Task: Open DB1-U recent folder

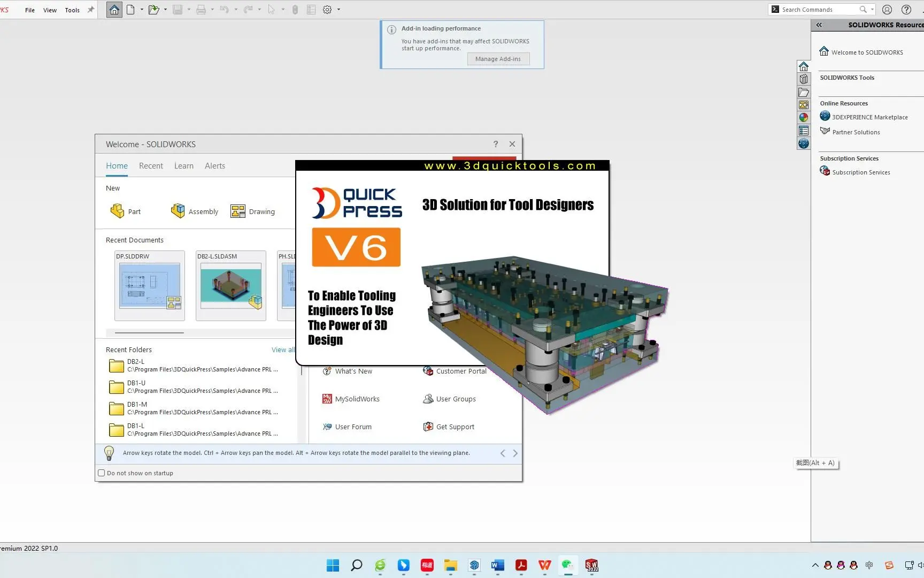Action: [x=194, y=387]
